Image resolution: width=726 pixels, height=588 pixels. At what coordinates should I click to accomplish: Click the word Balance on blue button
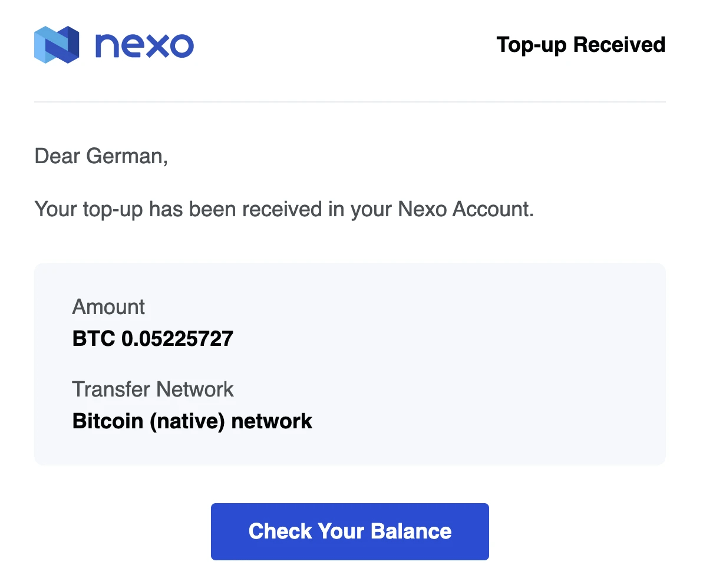click(411, 531)
